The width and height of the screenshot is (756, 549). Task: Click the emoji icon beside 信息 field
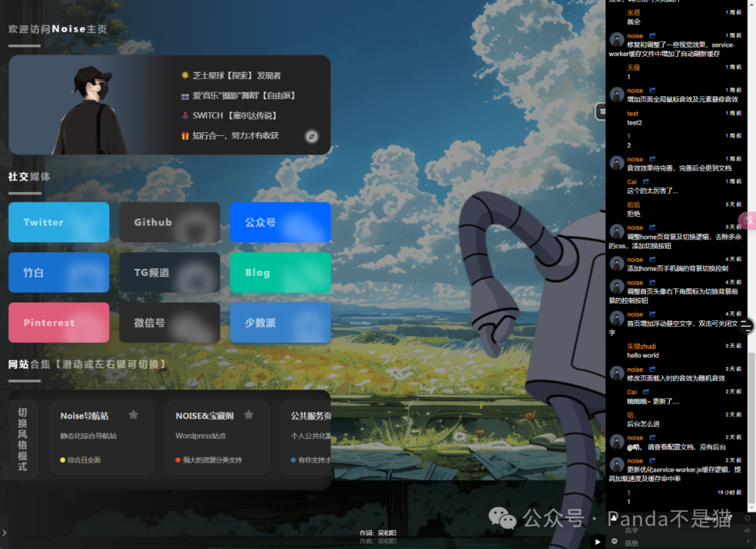(x=615, y=541)
